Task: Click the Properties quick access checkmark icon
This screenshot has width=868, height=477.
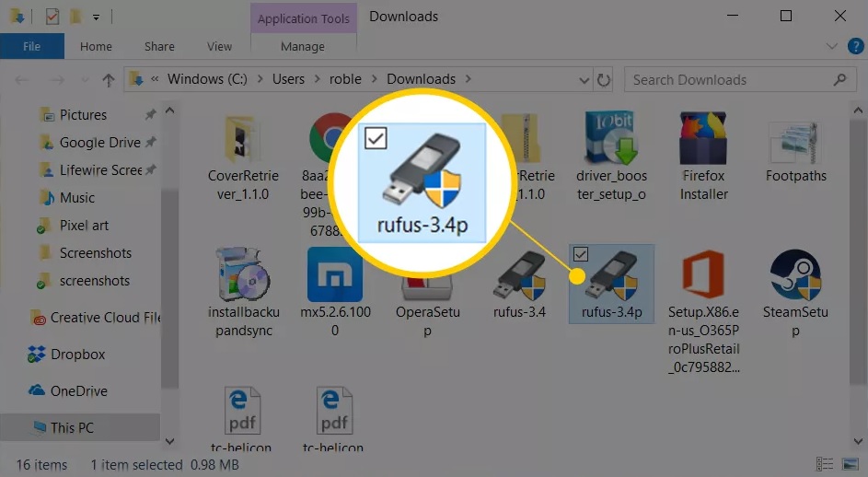Action: [52, 17]
